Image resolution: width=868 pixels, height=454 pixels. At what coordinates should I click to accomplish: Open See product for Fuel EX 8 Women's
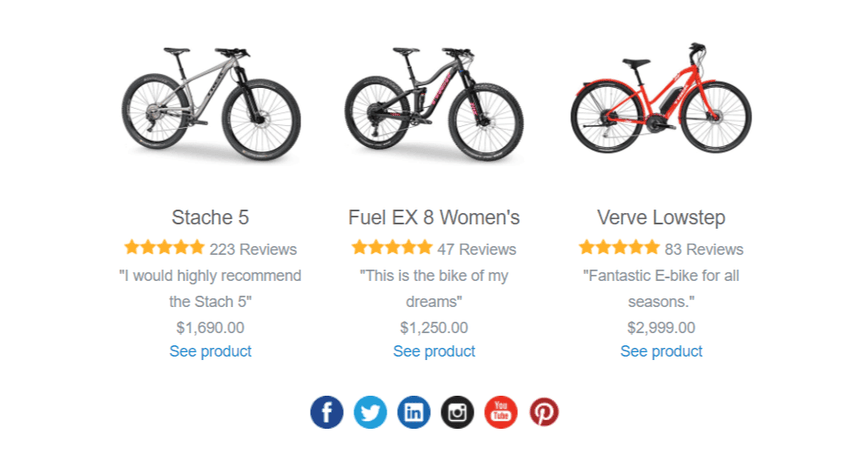pos(434,351)
